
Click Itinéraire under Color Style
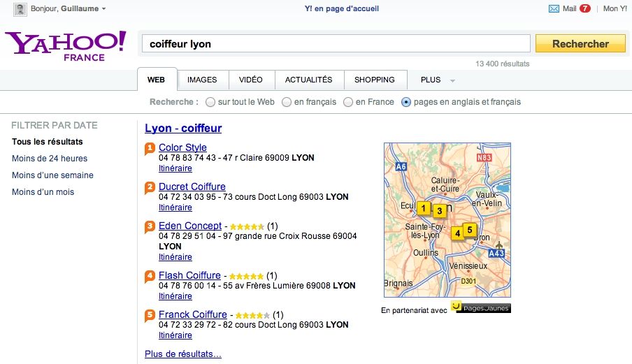pyautogui.click(x=175, y=168)
